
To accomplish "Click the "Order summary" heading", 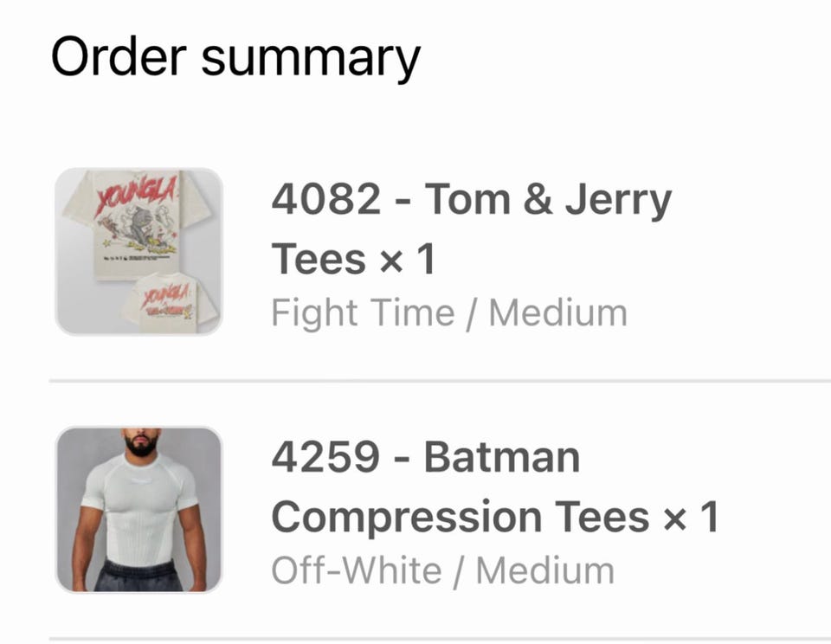I will tap(235, 57).
